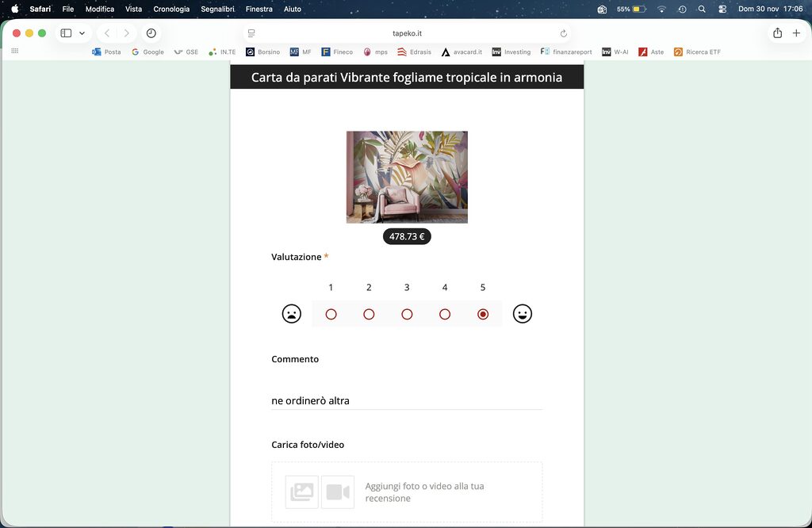Open macOS Control Center icon
This screenshot has height=528, width=812.
(x=722, y=9)
